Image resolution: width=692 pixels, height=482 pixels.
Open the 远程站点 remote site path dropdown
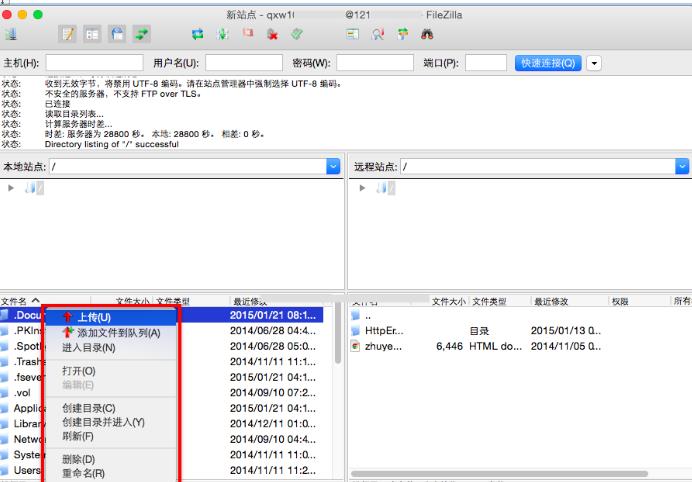coord(682,166)
